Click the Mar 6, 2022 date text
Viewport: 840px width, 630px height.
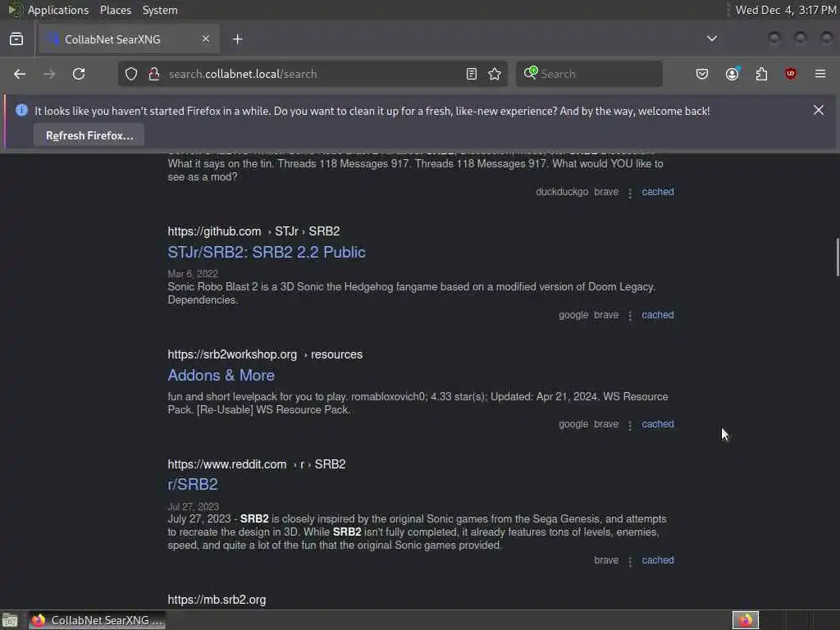click(x=193, y=274)
